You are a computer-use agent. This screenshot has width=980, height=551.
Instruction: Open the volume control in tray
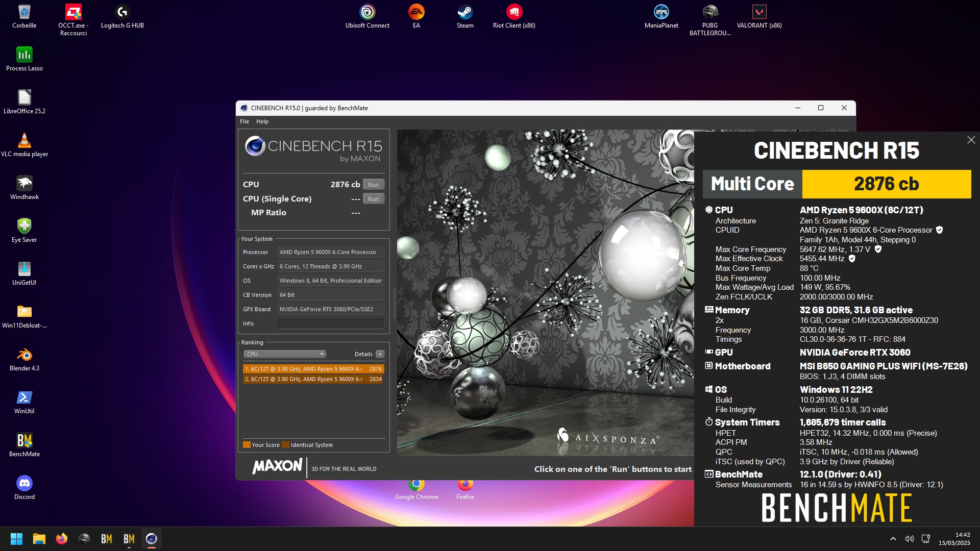coord(909,539)
